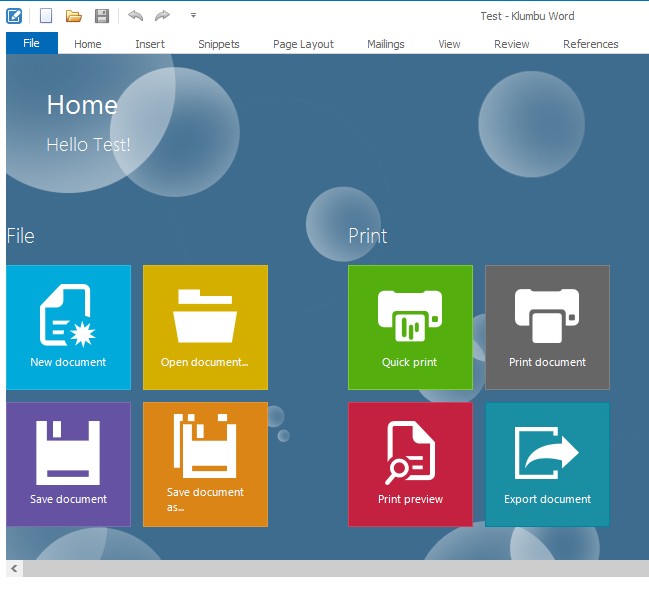Click the floppy disk save icon in title bar
649x593 pixels.
[101, 16]
